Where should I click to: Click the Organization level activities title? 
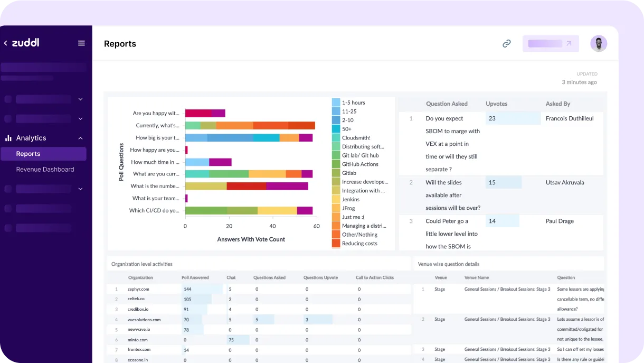coord(142,264)
